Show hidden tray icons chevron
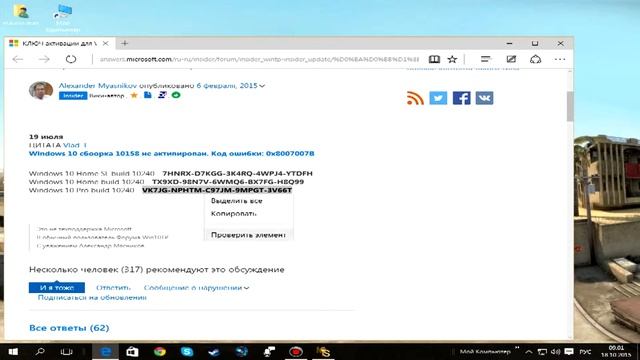The image size is (640, 360). pyautogui.click(x=529, y=351)
